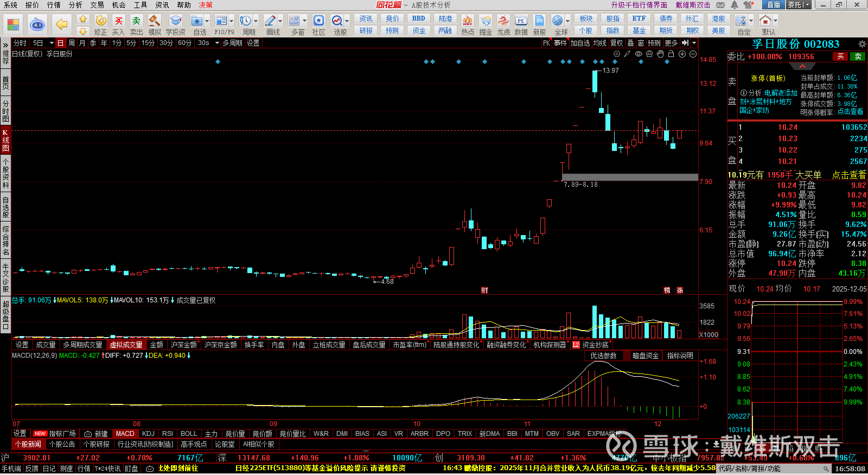Toggle the 窗 window button
868x475 pixels.
click(x=641, y=43)
